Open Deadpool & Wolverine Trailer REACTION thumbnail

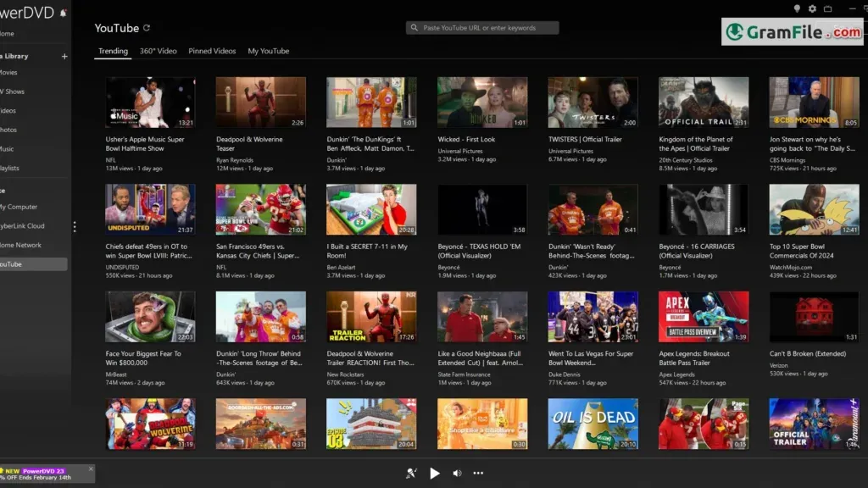pos(371,317)
